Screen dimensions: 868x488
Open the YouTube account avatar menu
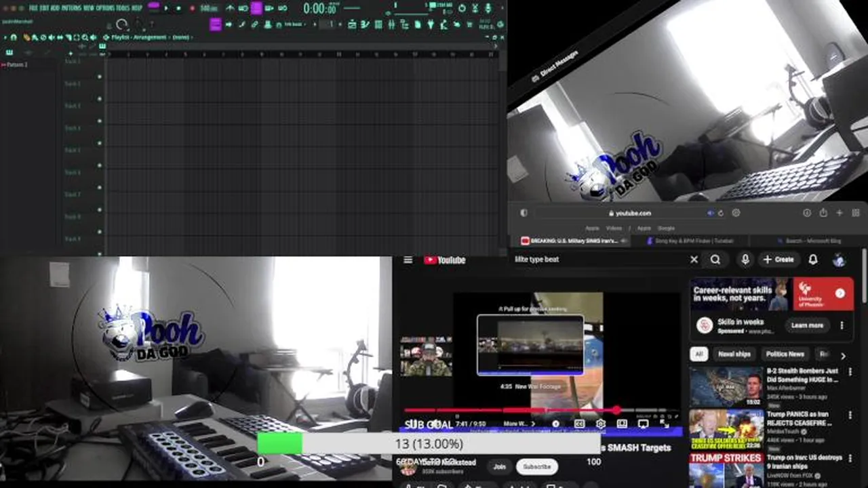[x=839, y=260]
